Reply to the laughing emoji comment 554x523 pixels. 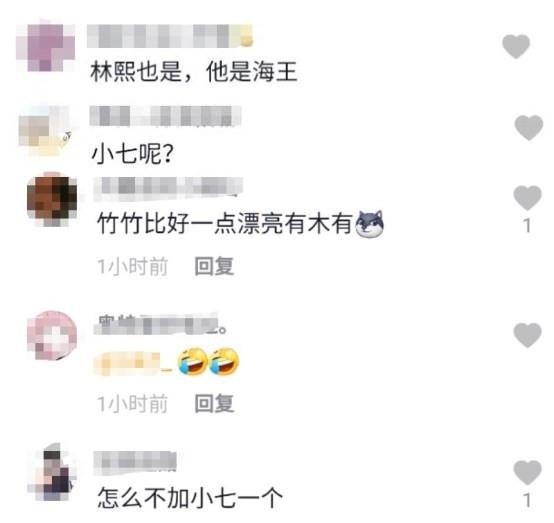[214, 403]
